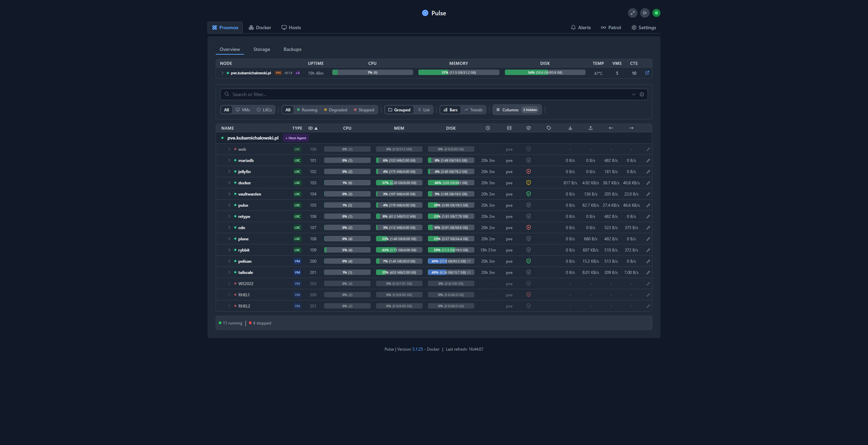The width and height of the screenshot is (868, 445).
Task: Click the edit pencil icon for mariadb
Action: [x=648, y=161]
